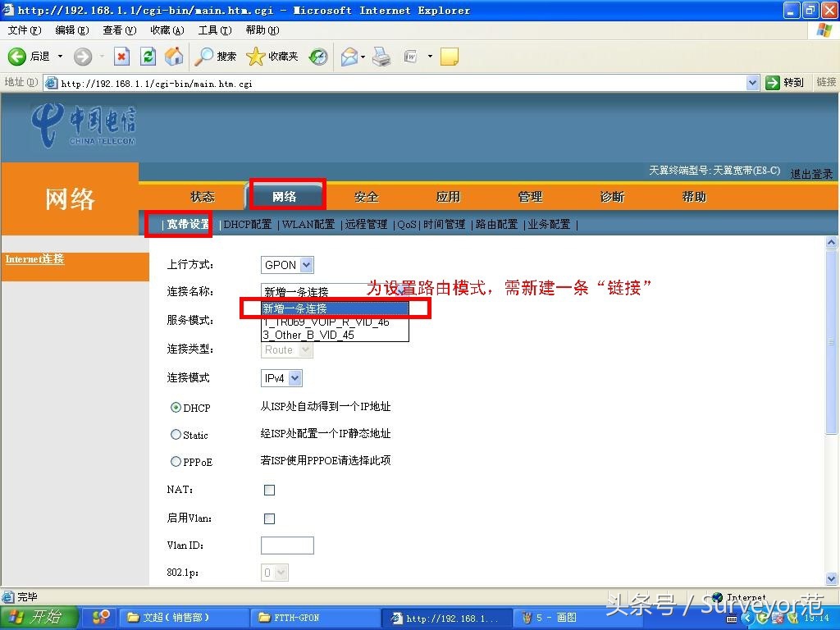
Task: Enable the NAT checkbox
Action: (269, 490)
